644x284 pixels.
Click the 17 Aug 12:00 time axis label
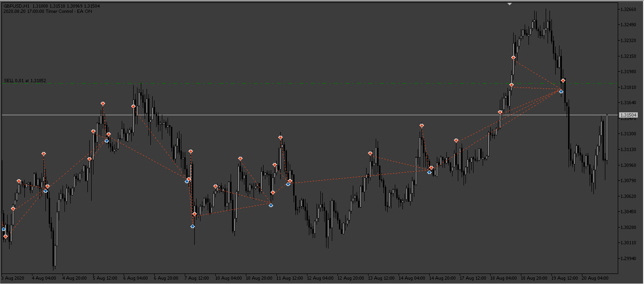pyautogui.click(x=473, y=278)
